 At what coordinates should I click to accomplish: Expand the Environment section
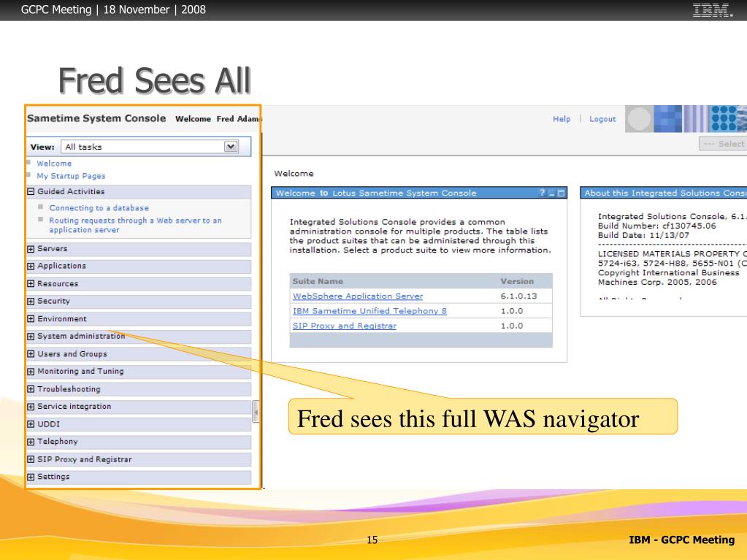pos(31,318)
